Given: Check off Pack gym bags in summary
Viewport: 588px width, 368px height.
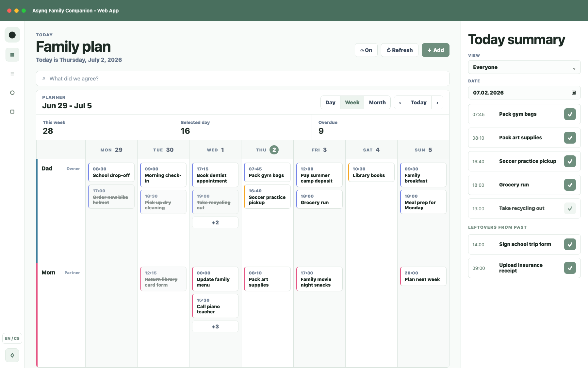Looking at the screenshot, I should [570, 114].
